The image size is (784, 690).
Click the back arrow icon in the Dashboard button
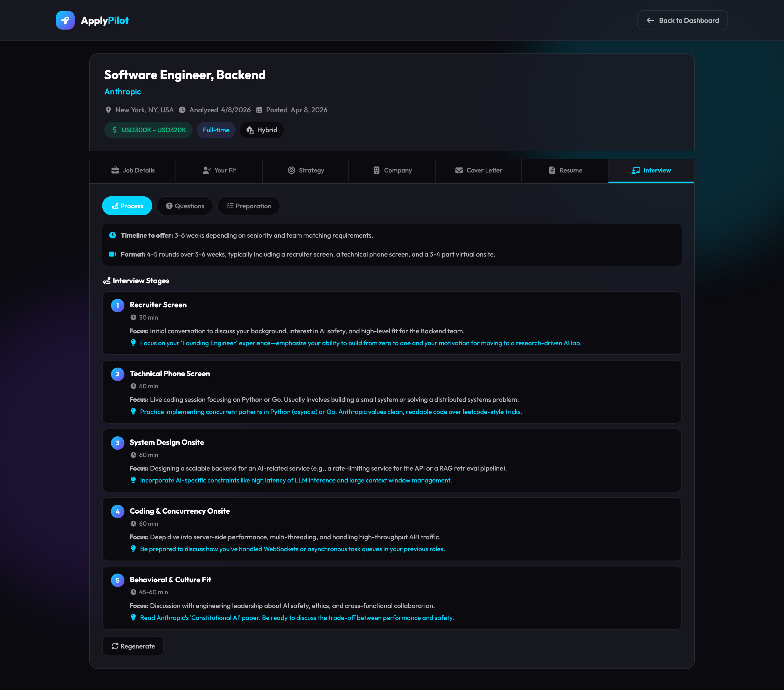pos(650,20)
